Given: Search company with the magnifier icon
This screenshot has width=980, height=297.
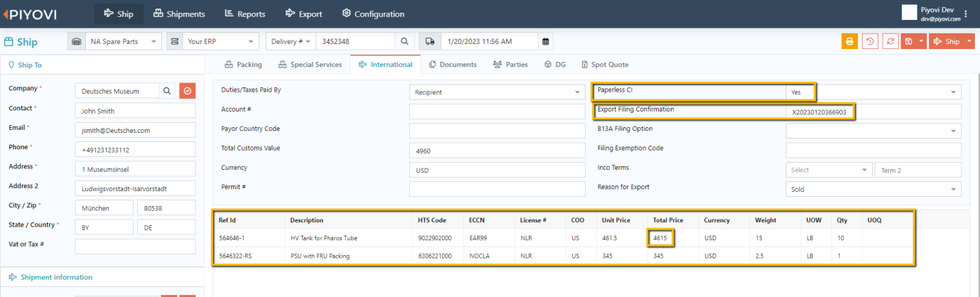Looking at the screenshot, I should (167, 91).
